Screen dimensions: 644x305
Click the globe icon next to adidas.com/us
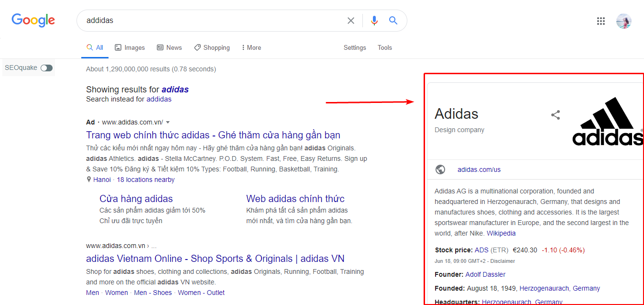[x=440, y=169]
